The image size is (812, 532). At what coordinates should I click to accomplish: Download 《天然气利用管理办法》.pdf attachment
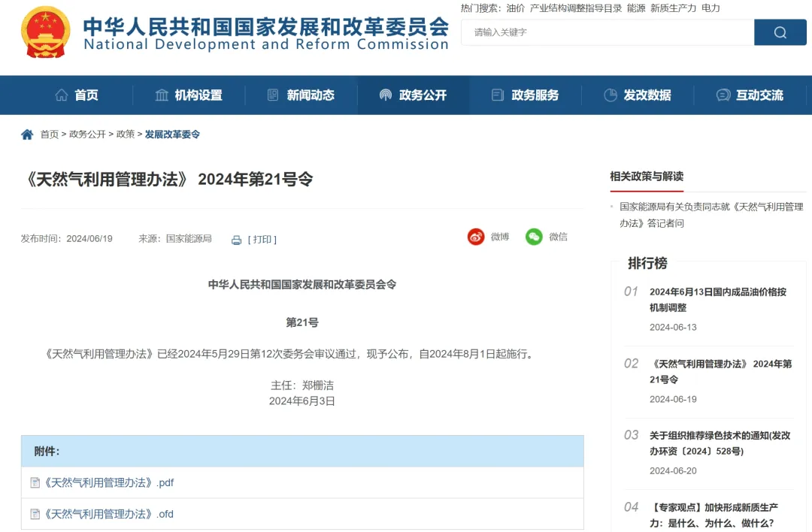point(109,482)
